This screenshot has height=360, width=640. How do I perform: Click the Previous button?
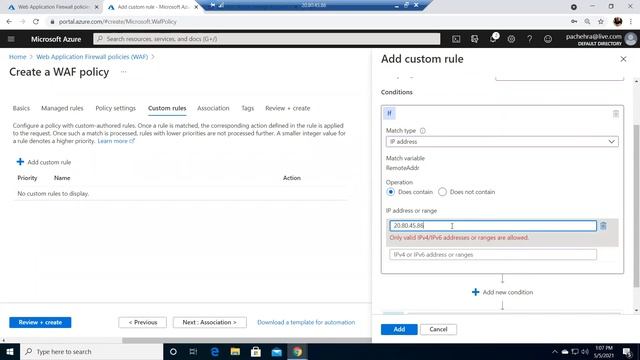tap(142, 322)
